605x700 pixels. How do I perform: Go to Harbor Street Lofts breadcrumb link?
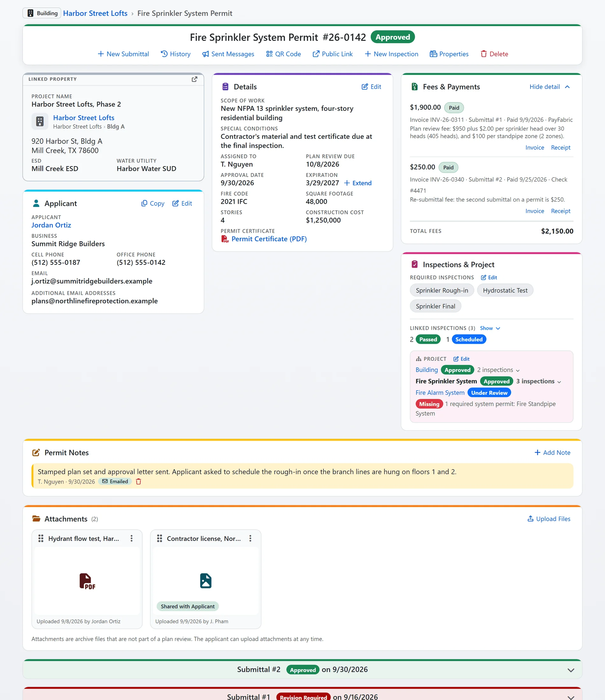[x=95, y=13]
